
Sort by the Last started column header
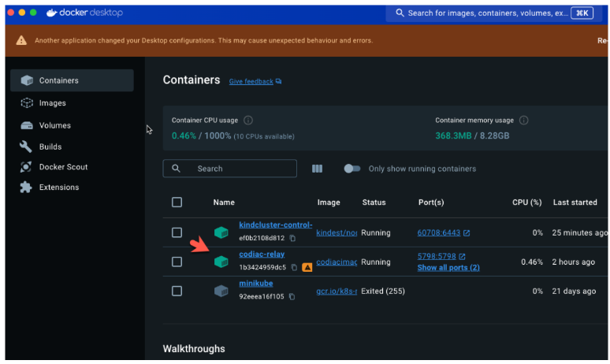point(575,202)
